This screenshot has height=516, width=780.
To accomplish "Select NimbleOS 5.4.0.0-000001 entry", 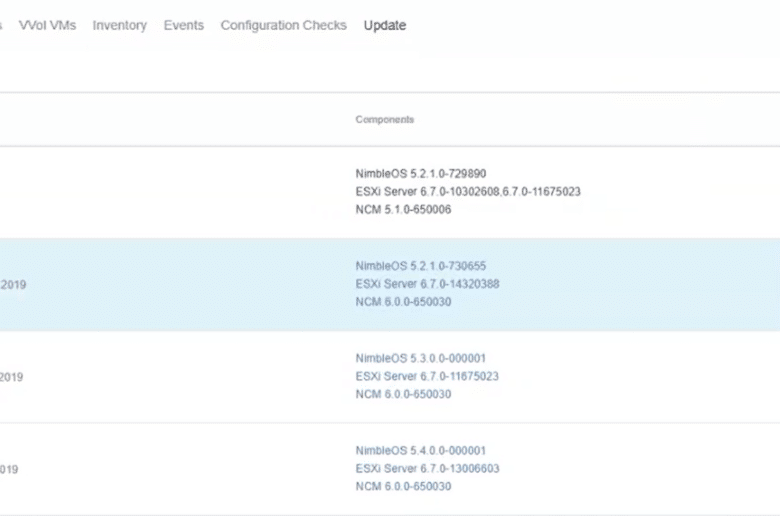I will pyautogui.click(x=421, y=451).
